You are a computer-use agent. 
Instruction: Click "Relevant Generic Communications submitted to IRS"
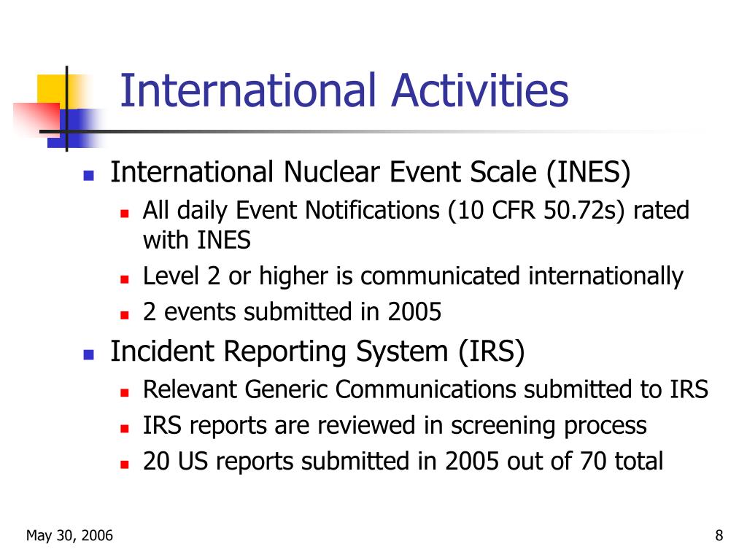pos(425,389)
